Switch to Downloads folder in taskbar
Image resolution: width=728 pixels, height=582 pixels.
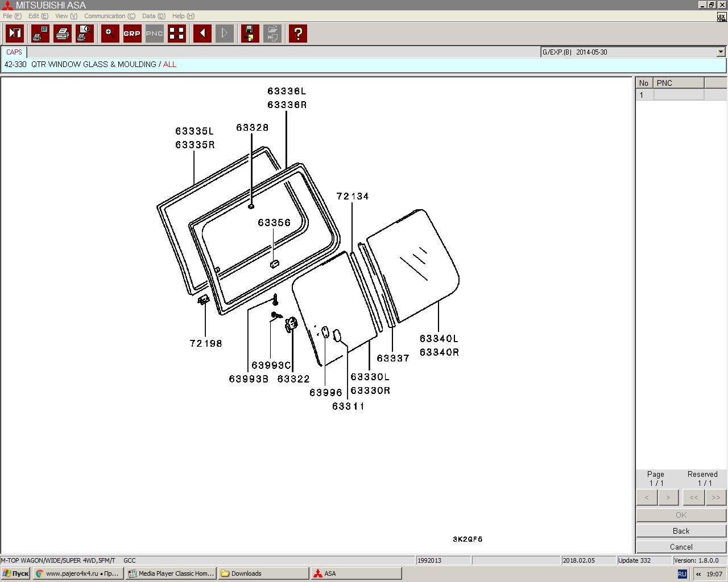pos(263,573)
